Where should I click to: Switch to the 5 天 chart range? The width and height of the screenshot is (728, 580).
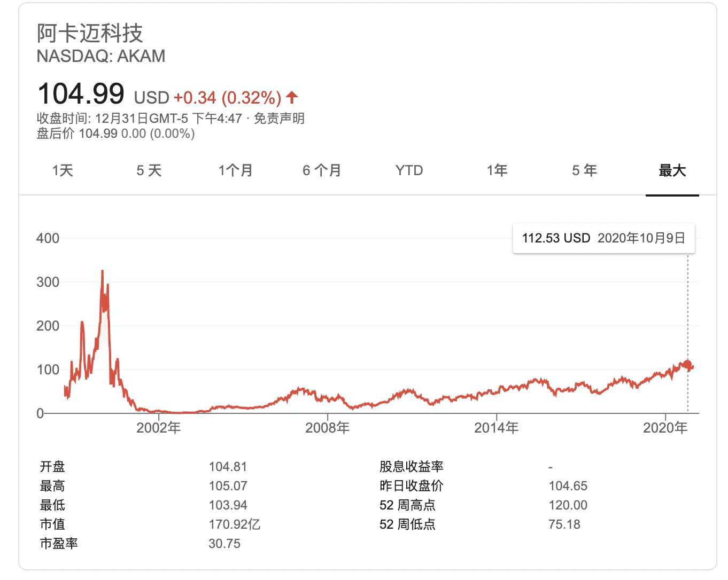(149, 170)
